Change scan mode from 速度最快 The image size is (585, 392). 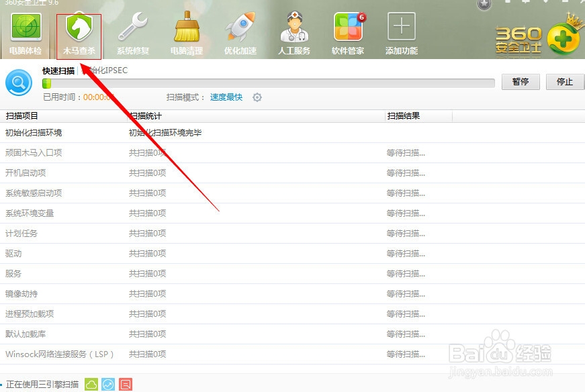click(228, 97)
